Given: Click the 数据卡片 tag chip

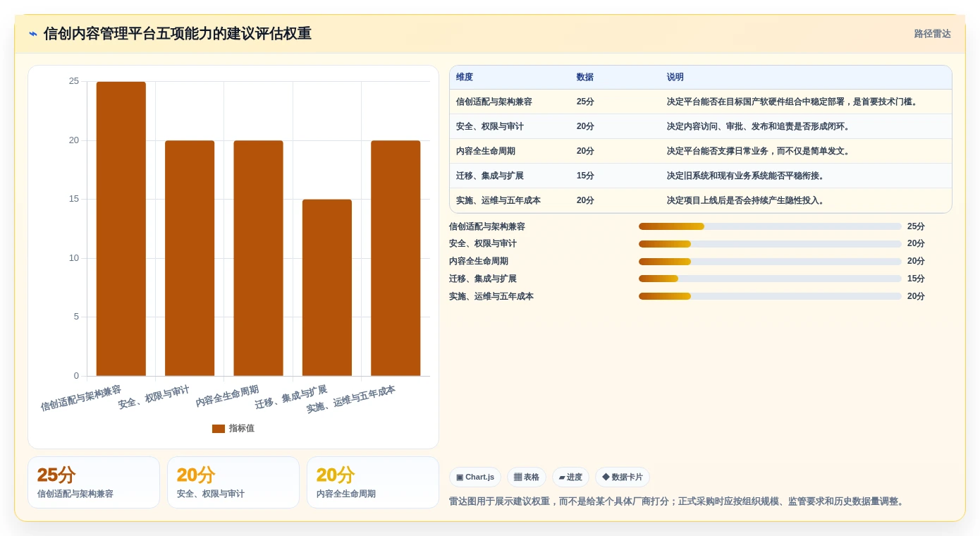Looking at the screenshot, I should coord(623,477).
